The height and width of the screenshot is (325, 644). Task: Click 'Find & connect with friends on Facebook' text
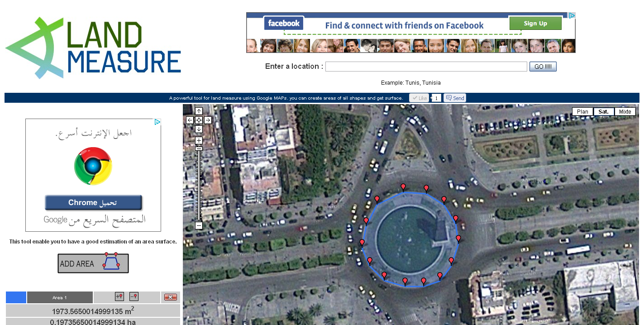click(404, 26)
